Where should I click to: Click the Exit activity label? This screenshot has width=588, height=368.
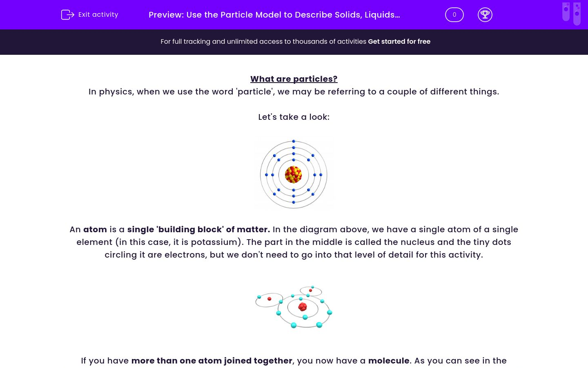(x=98, y=14)
